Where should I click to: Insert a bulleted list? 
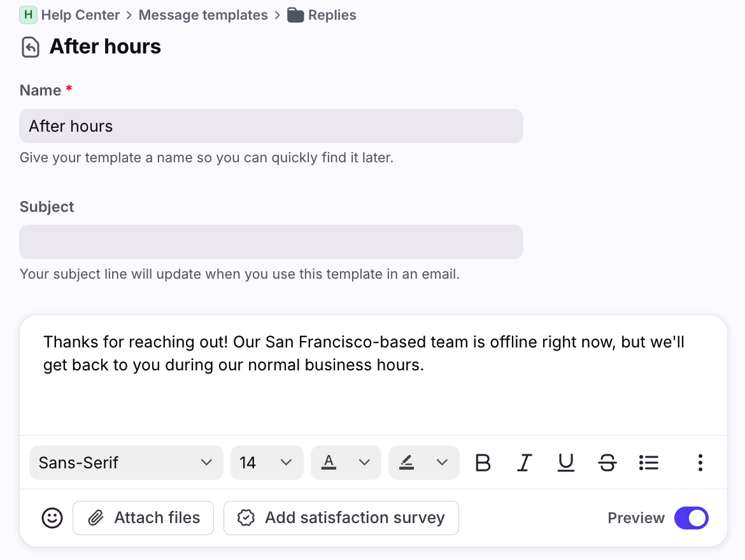tap(648, 463)
